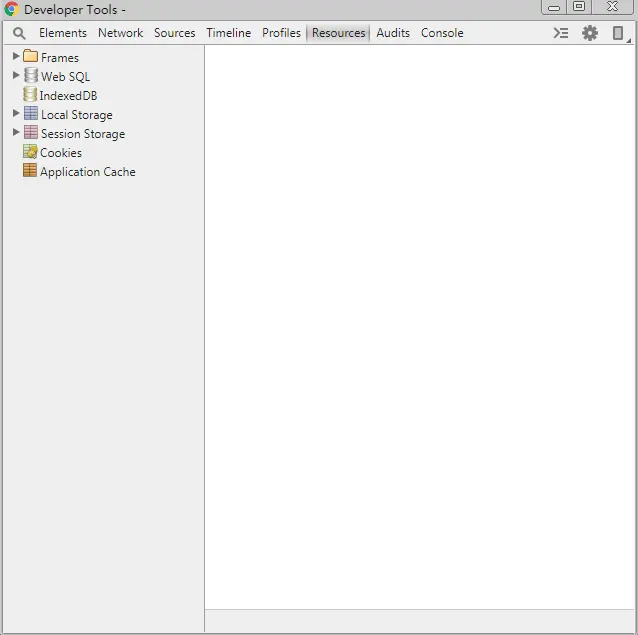The image size is (638, 635).
Task: Expand the Local Storage tree node
Action: point(16,113)
